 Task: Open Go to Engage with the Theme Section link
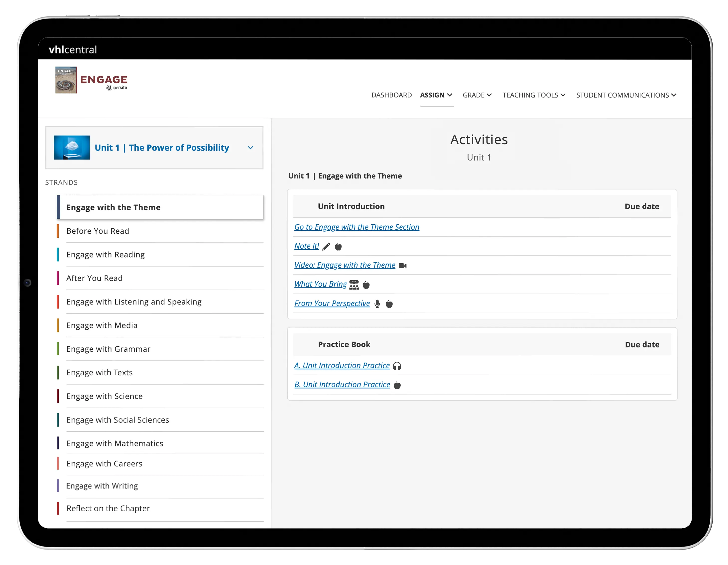pyautogui.click(x=356, y=227)
